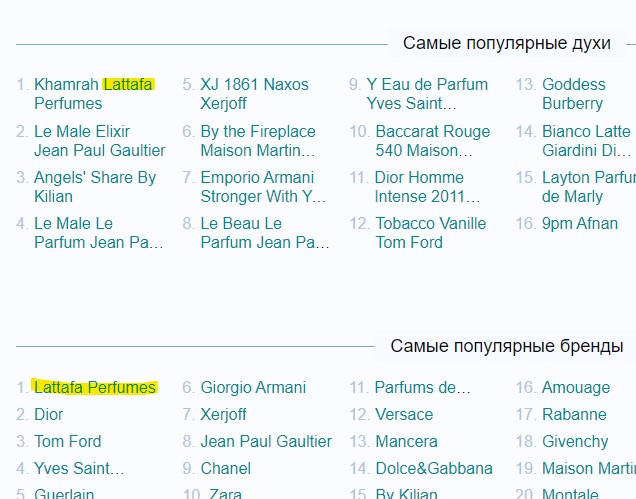This screenshot has width=636, height=499.
Task: Open Y Eau de Parfum Yves Saint
Action: (427, 94)
